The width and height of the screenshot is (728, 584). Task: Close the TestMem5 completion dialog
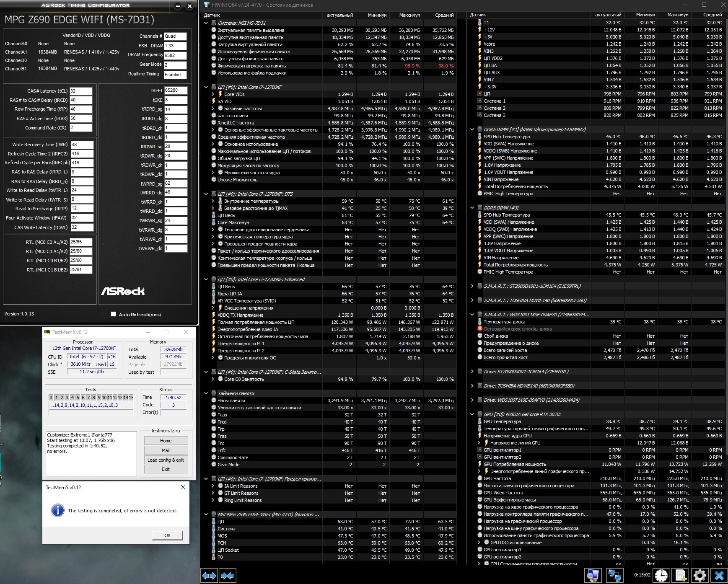(183, 487)
